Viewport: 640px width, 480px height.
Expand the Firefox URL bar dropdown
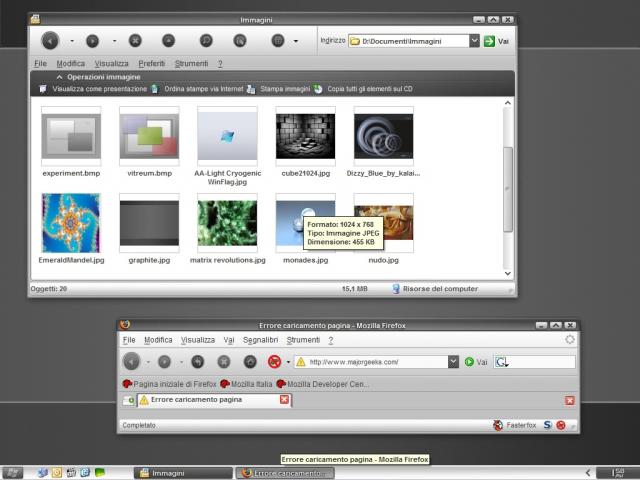(x=453, y=362)
